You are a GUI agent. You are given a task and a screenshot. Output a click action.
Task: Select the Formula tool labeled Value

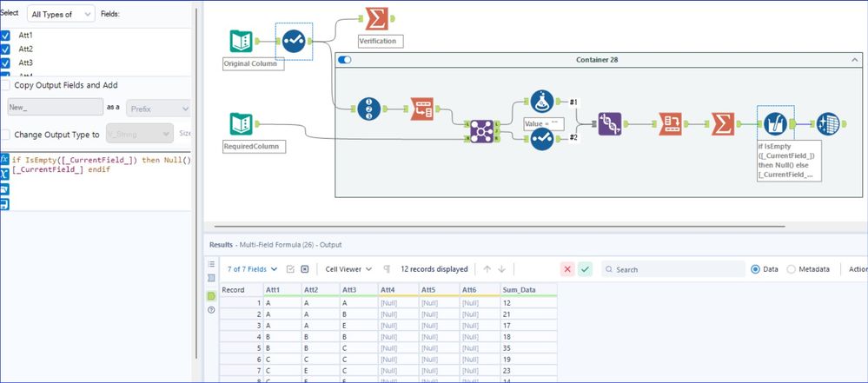542,102
